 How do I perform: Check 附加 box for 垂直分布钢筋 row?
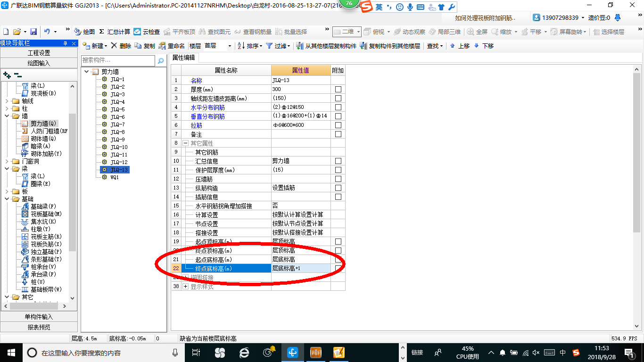coord(338,116)
